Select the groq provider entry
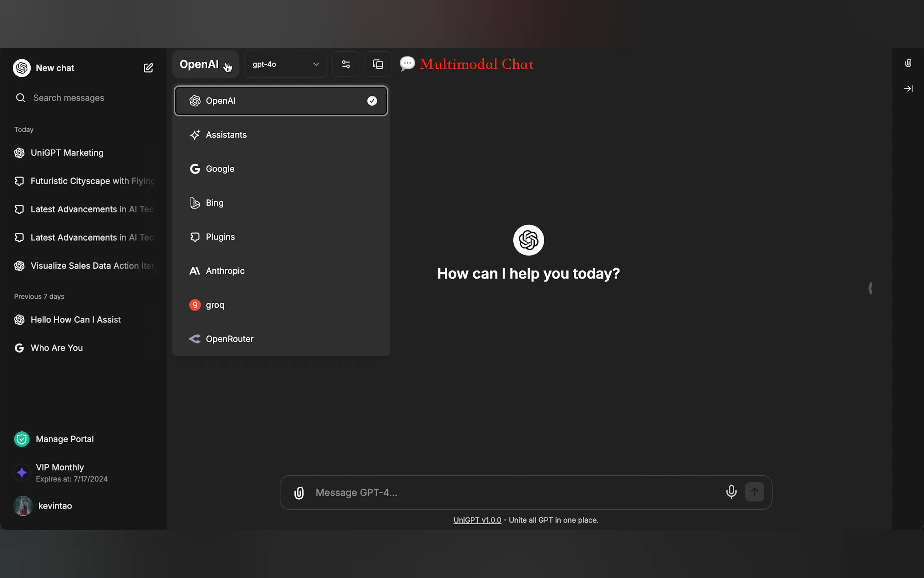924x578 pixels. (215, 305)
